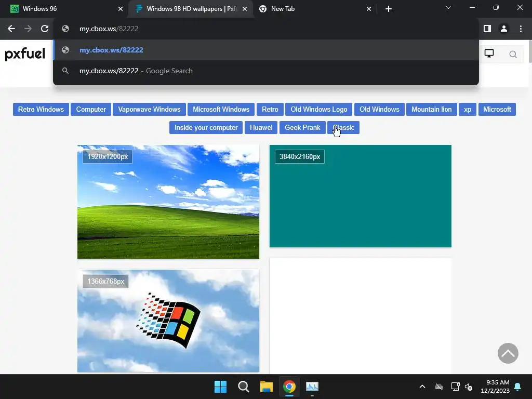Open the green hill Bliss wallpaper thumbnail

[168, 202]
